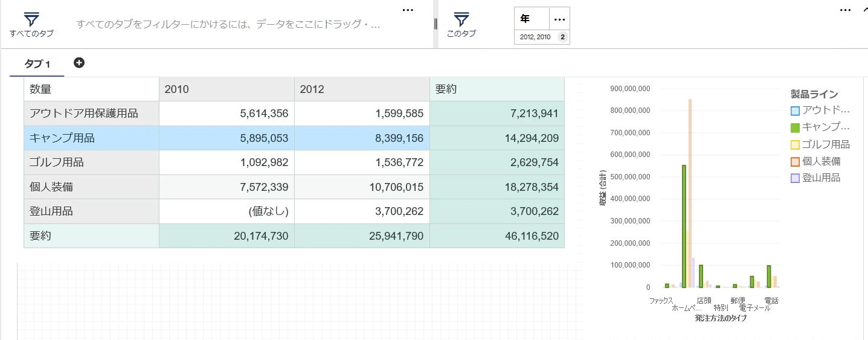The image size is (868, 340).
Task: Select the 登山用品 row header
Action: coord(91,211)
